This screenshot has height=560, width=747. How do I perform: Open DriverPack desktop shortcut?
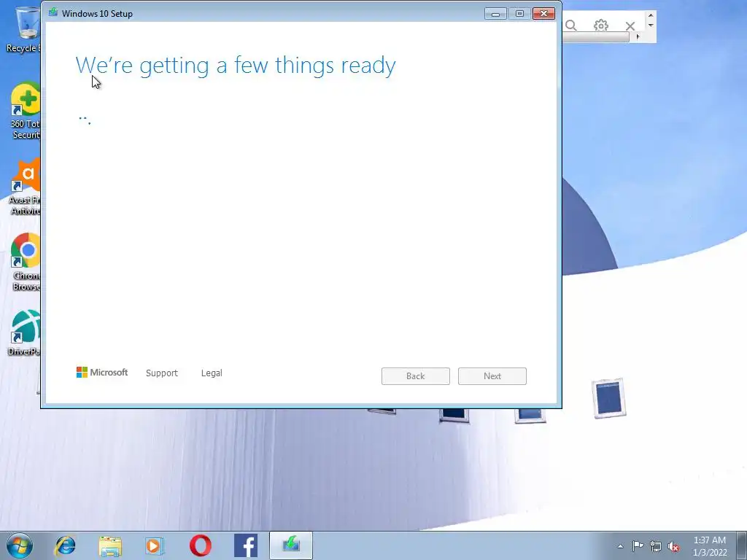coord(24,332)
